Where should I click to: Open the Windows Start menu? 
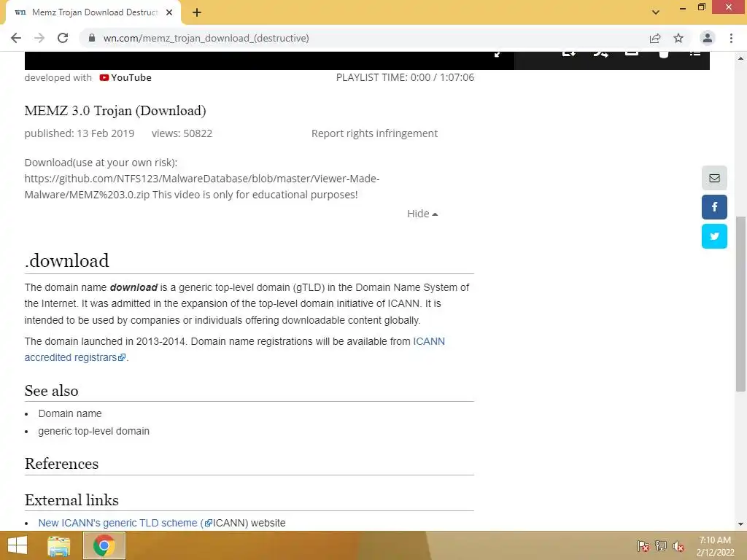pos(18,545)
